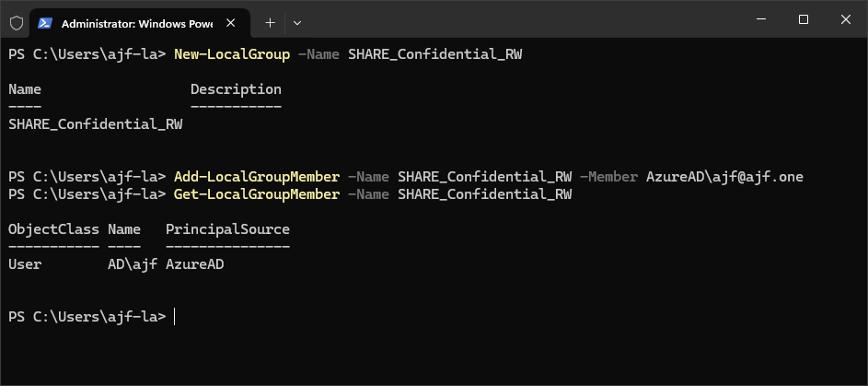Click SHARE_Confidential_RW in the first output table
This screenshot has height=386, width=868.
pos(95,124)
